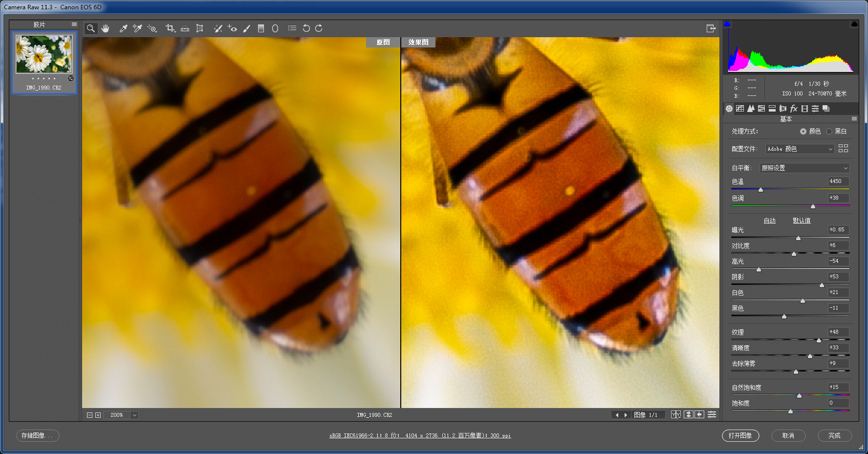Select the Graduated Filter tool
The image size is (868, 454).
click(261, 28)
